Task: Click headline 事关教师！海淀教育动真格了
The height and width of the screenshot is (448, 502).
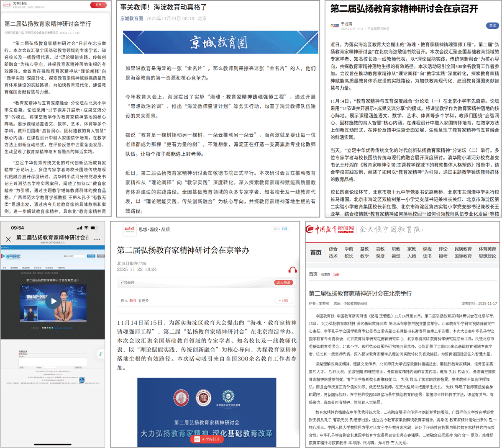Action: pos(164,7)
